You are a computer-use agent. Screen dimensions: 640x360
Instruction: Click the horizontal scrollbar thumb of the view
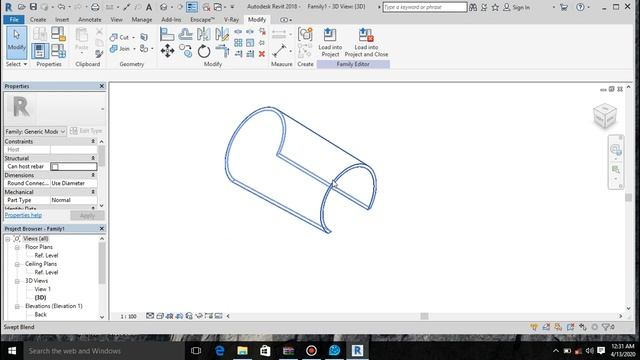click(x=424, y=316)
